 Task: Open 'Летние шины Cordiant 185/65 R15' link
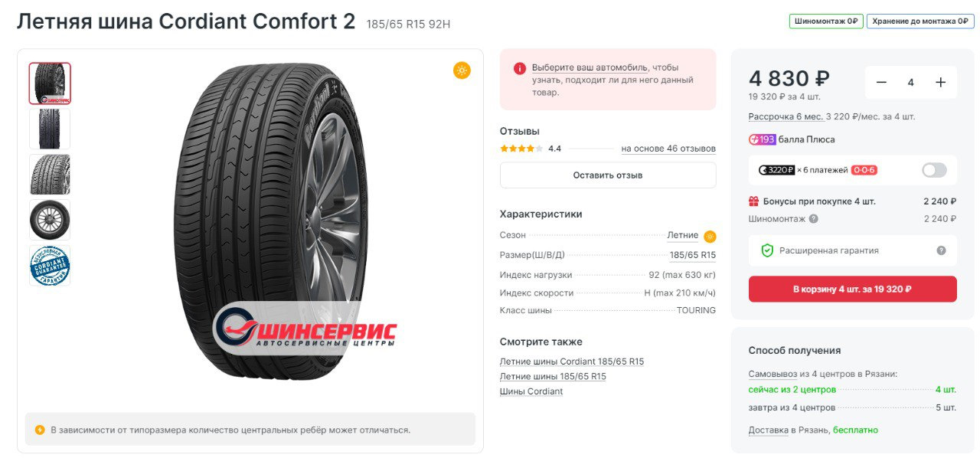click(572, 361)
